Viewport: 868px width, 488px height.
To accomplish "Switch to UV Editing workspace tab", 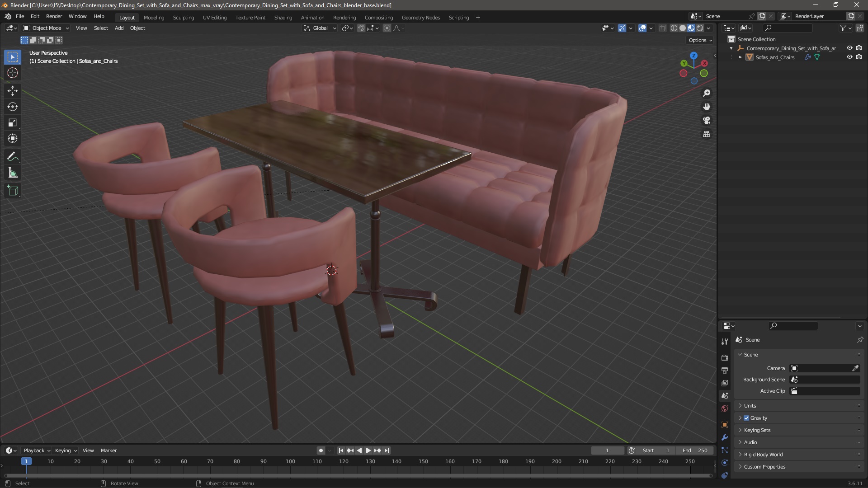I will coord(214,18).
